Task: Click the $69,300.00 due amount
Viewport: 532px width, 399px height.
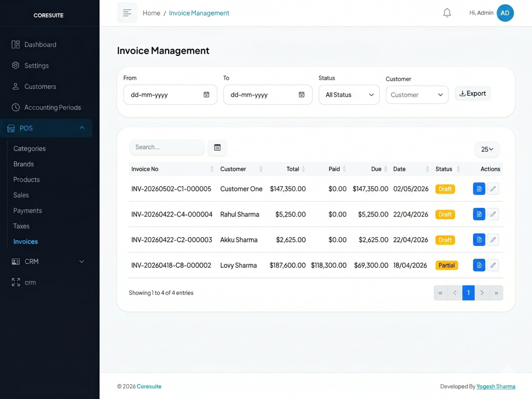Action: click(371, 265)
